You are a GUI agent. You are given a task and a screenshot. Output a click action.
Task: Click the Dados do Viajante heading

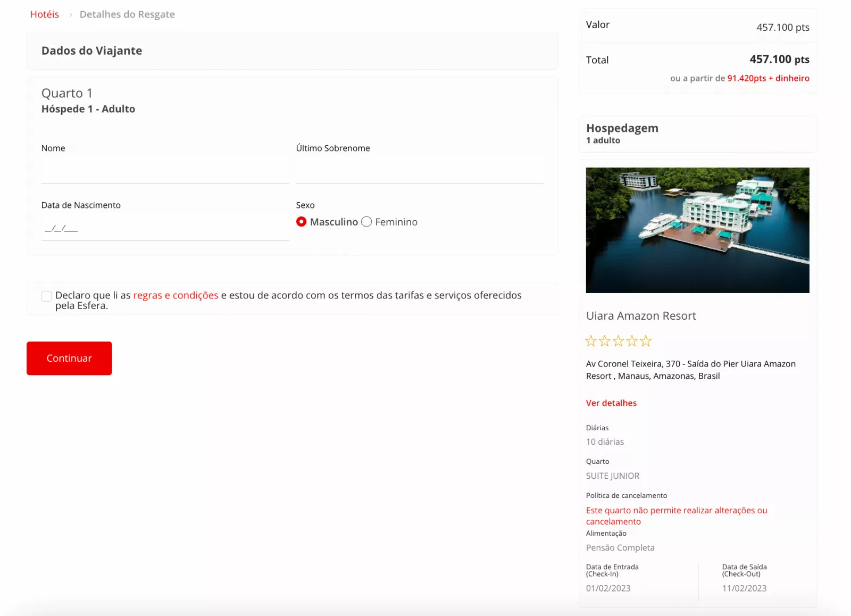click(91, 51)
